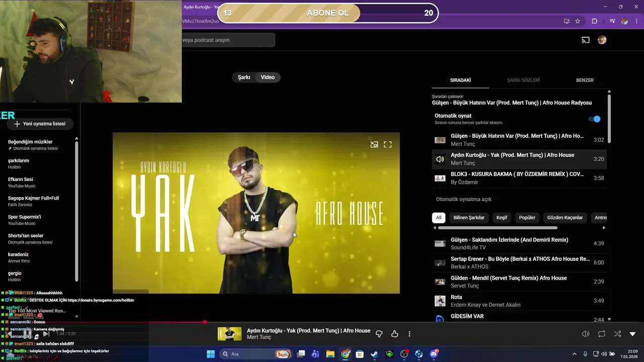Open Microsoft Teams from taskbar
644x362 pixels.
[315, 354]
